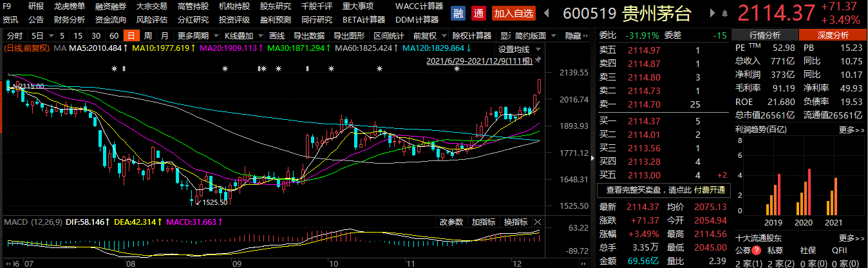Open the 研报 research reports menu

[37, 6]
